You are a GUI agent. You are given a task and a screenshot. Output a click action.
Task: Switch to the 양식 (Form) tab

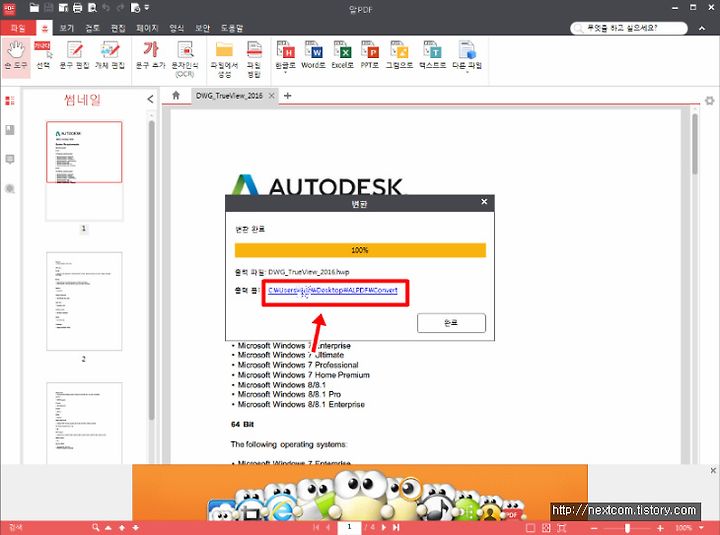tap(177, 28)
